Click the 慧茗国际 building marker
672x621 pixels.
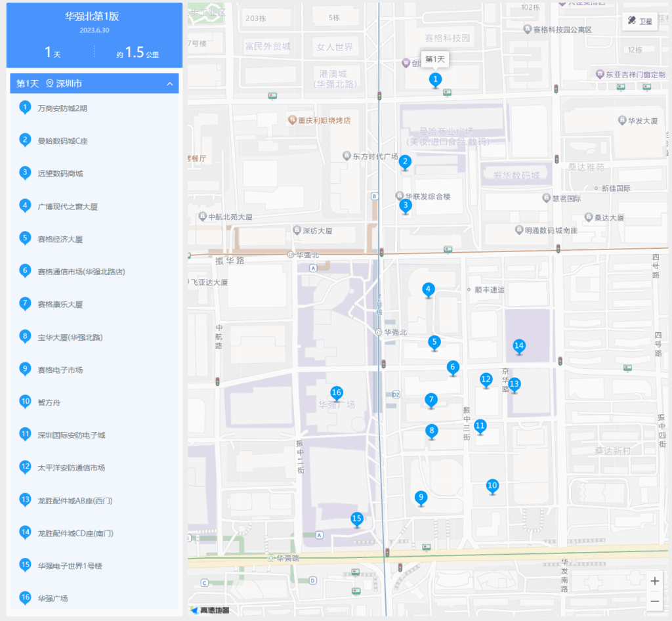tap(546, 198)
